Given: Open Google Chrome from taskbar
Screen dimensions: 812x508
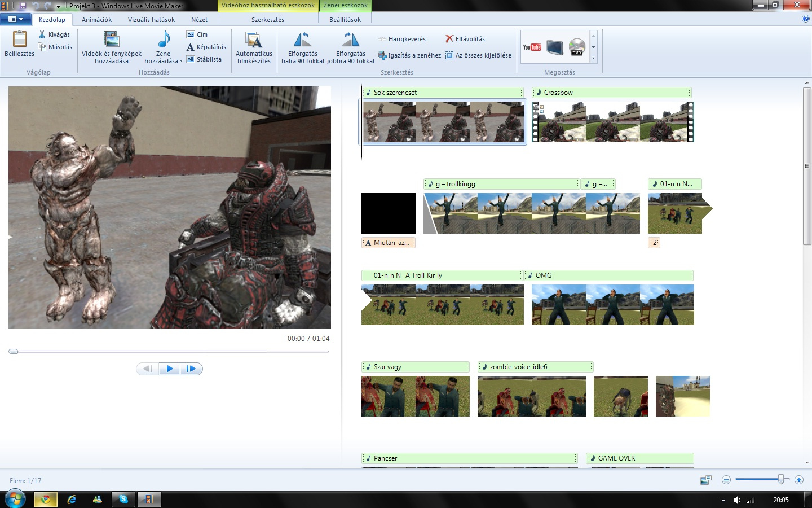Looking at the screenshot, I should (x=46, y=500).
